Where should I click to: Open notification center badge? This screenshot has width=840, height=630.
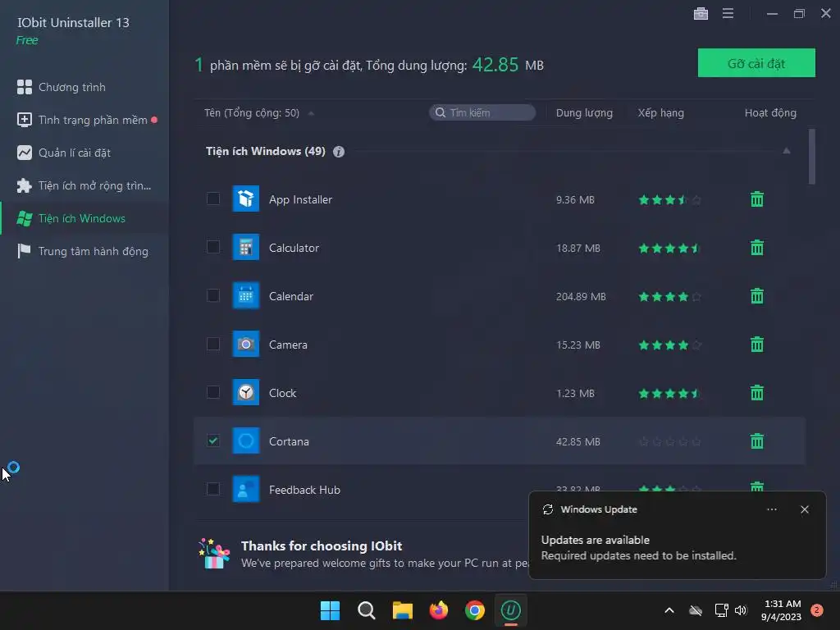pos(817,610)
